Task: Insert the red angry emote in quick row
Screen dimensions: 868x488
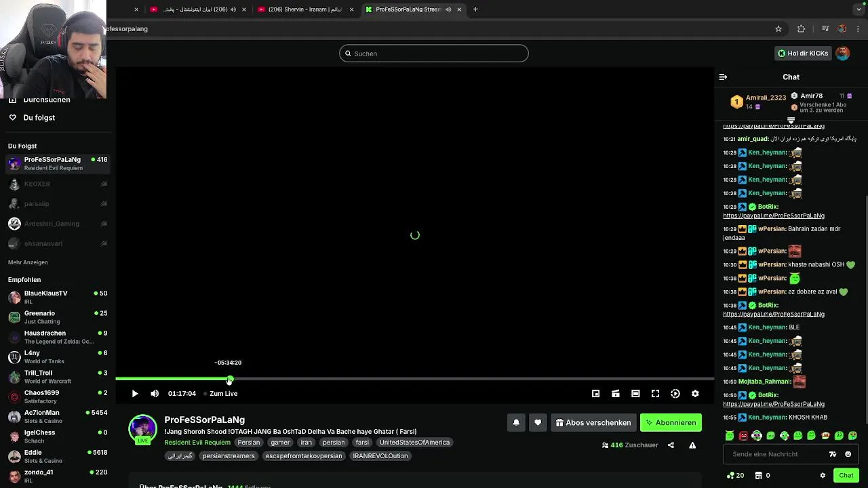Action: [743, 436]
